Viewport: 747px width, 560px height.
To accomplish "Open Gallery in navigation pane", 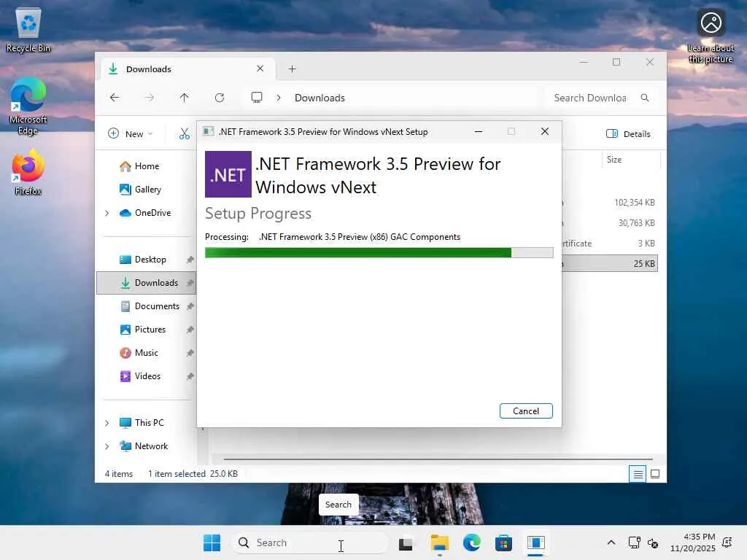I will point(146,190).
